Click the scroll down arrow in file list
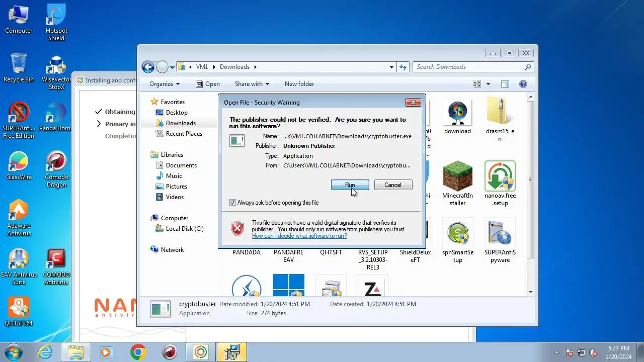Screen dimensions: 644x362 pyautogui.click(x=530, y=292)
